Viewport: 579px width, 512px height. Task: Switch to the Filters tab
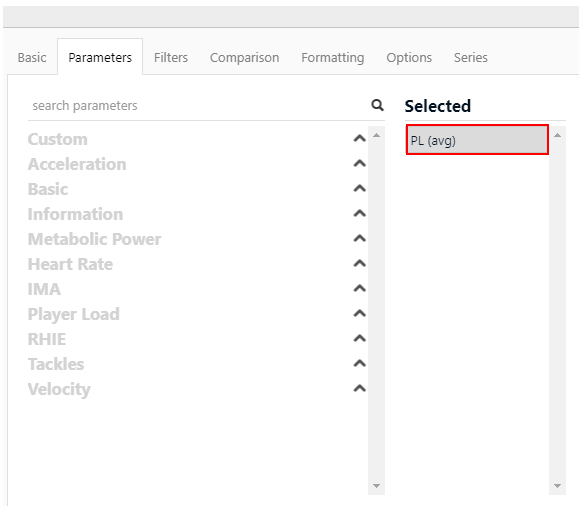tap(171, 58)
